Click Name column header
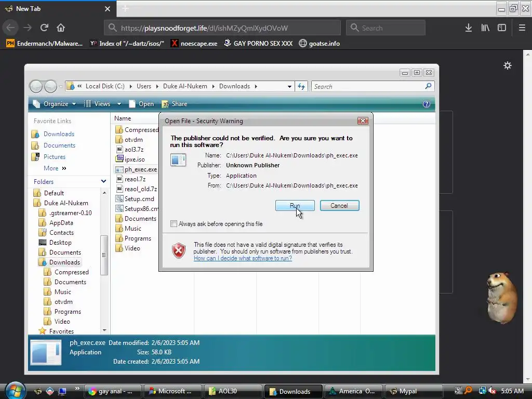Viewport: 532px width, 399px height. coord(123,118)
